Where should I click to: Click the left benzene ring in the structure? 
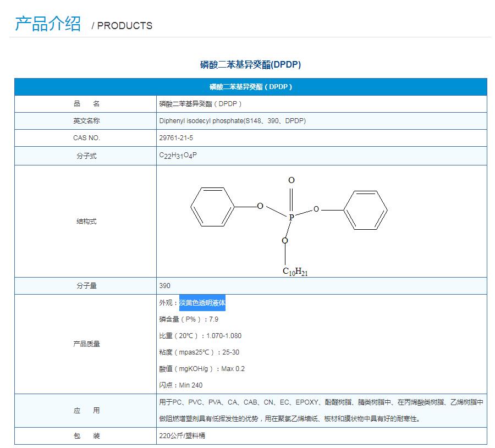tap(213, 207)
